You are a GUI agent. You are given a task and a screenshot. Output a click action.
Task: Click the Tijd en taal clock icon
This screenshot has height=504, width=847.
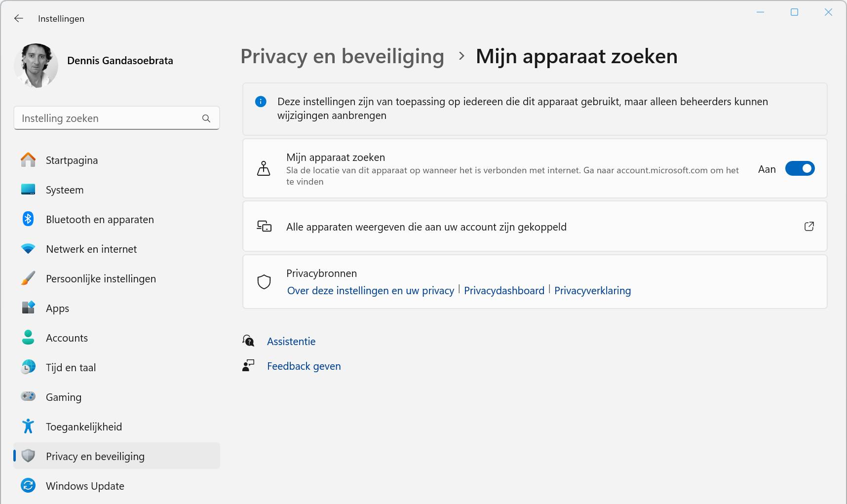pos(28,367)
